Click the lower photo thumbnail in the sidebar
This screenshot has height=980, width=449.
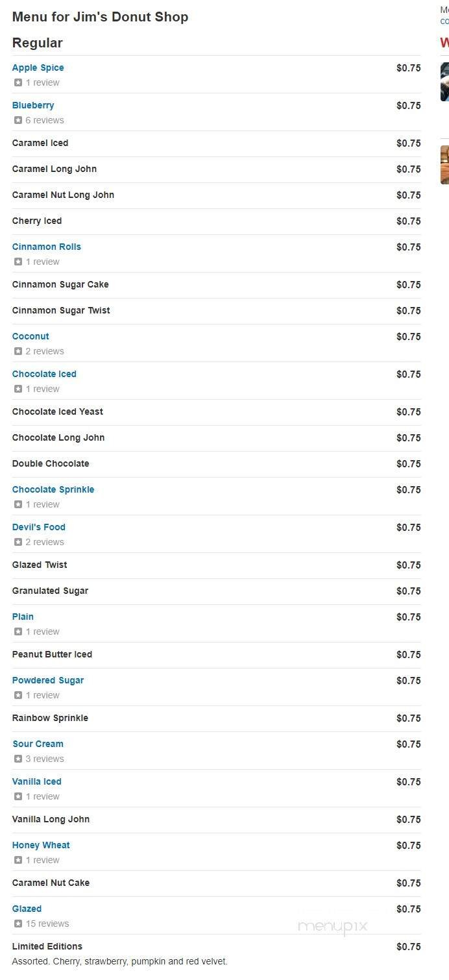coord(446,164)
